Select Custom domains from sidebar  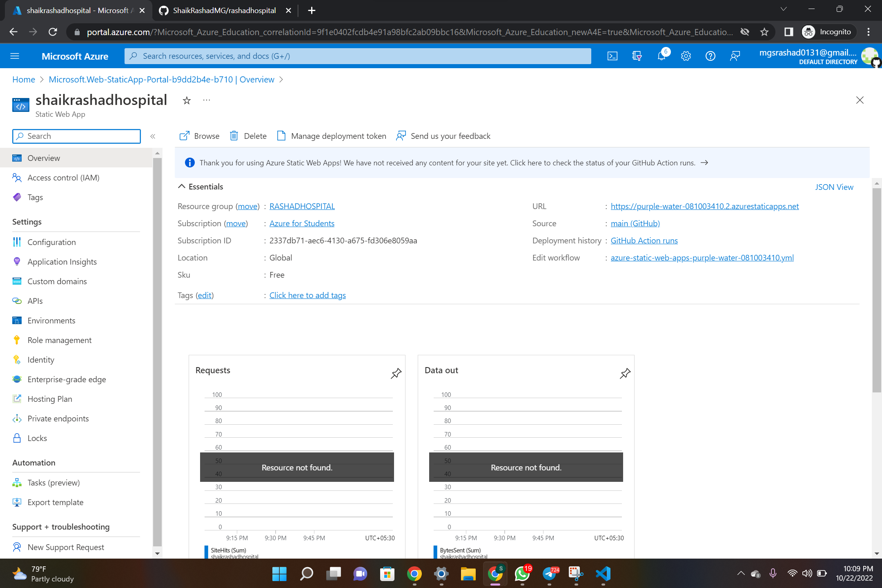(x=57, y=281)
